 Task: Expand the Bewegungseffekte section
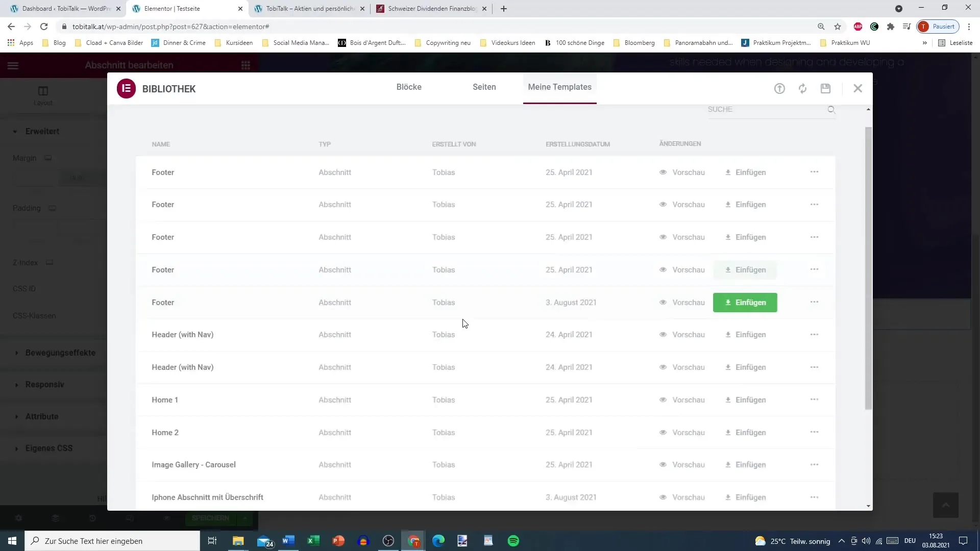click(x=60, y=353)
